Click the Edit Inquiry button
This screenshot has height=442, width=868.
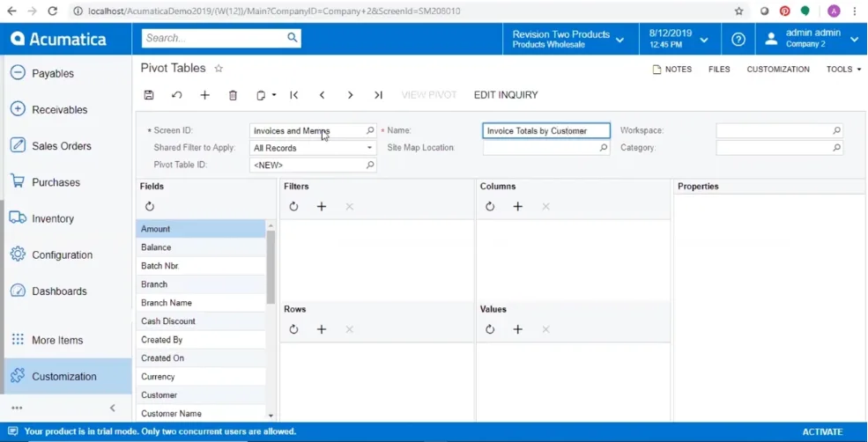point(506,95)
